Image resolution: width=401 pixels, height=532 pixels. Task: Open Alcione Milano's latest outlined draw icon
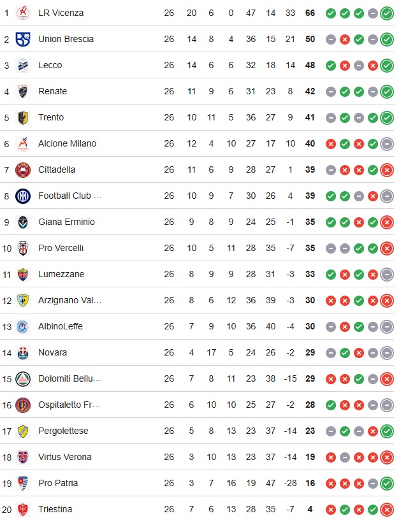pyautogui.click(x=387, y=143)
